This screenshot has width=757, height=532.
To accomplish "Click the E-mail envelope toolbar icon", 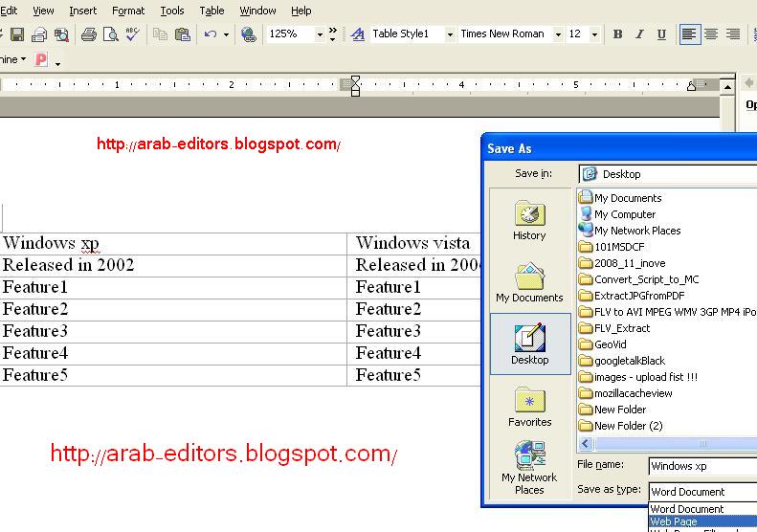I will click(x=39, y=34).
